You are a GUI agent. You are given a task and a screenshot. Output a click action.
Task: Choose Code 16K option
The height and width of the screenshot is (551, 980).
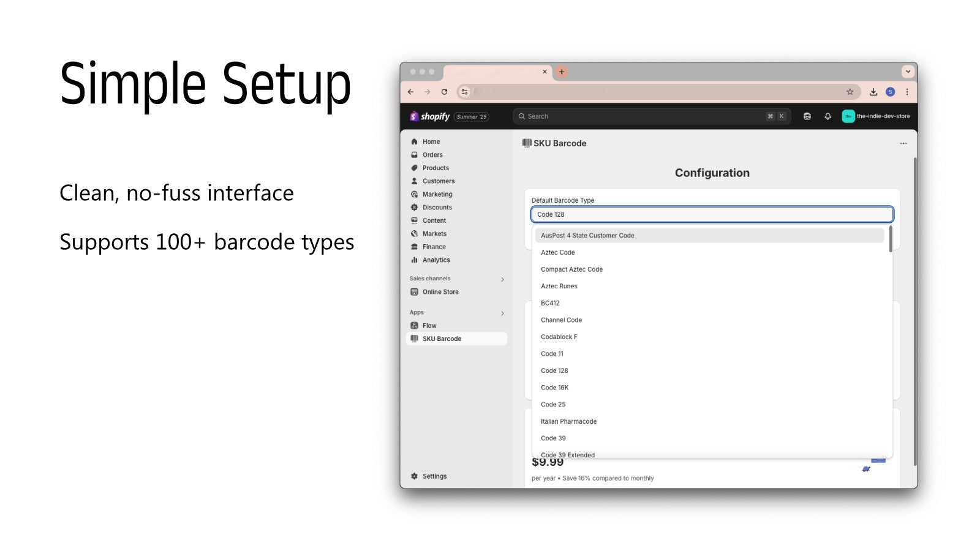click(x=709, y=388)
